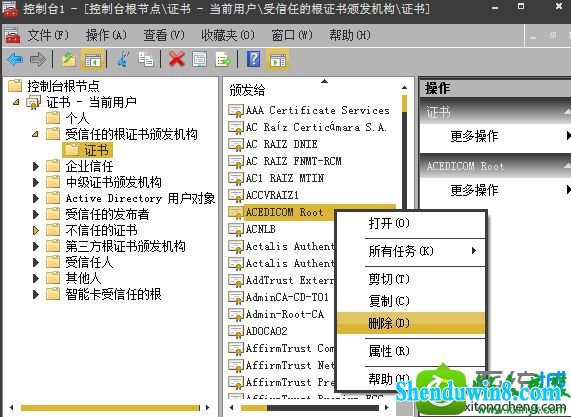571x417 pixels.
Task: Open the 查看(V) menu
Action: (x=164, y=35)
